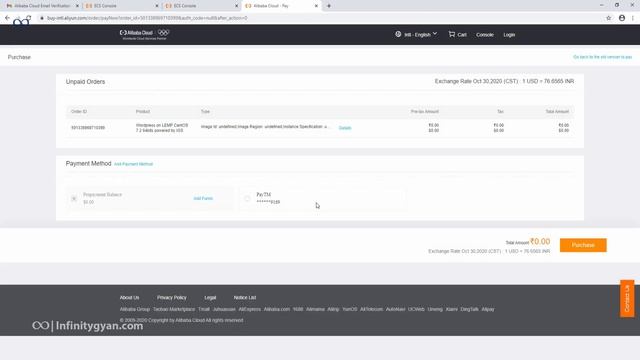The width and height of the screenshot is (640, 360).
Task: Open AutoNavi footer link
Action: [396, 309]
